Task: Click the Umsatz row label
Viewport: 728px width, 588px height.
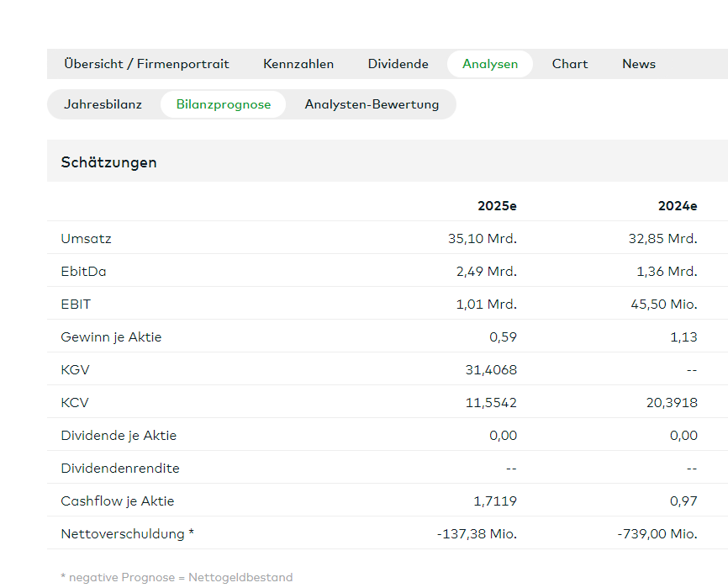Action: coord(86,239)
